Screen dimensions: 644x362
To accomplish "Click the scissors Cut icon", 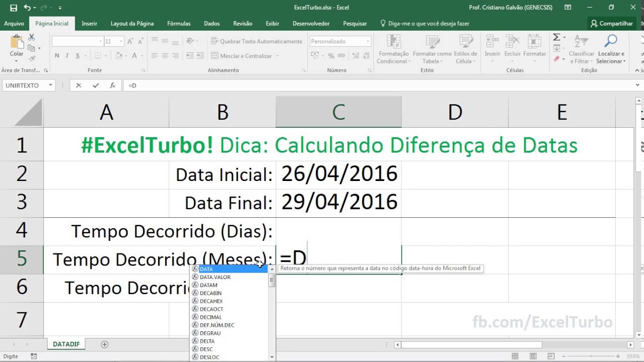I will pyautogui.click(x=32, y=38).
